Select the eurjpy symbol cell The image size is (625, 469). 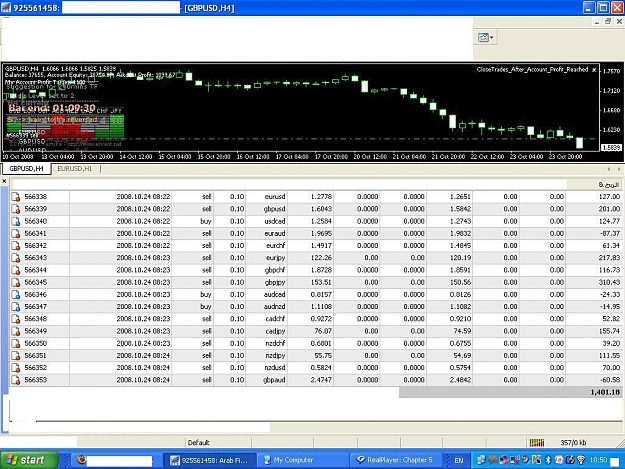pyautogui.click(x=276, y=258)
